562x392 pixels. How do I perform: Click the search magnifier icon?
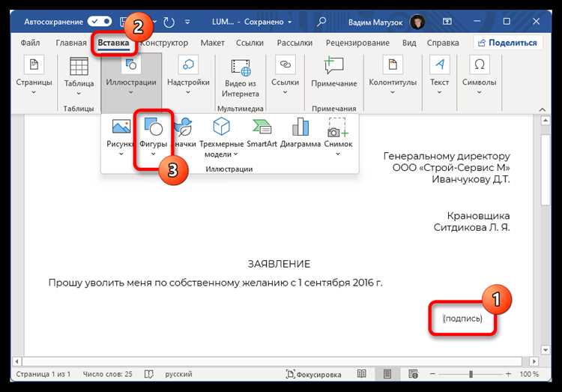coord(321,22)
